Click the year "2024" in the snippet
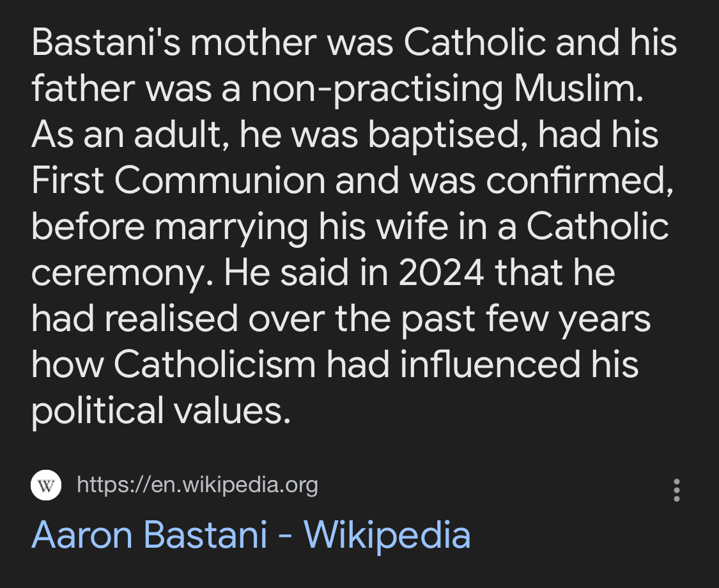719x588 pixels. 442,272
